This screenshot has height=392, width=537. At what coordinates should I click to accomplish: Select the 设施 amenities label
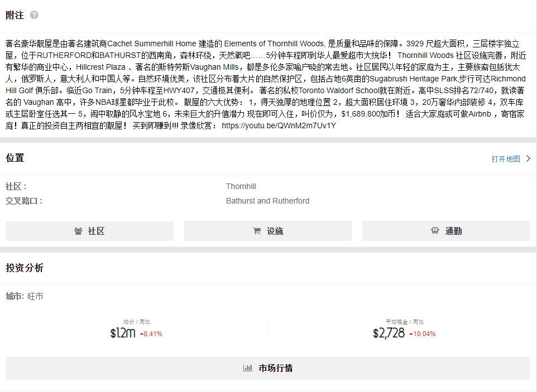(x=275, y=231)
